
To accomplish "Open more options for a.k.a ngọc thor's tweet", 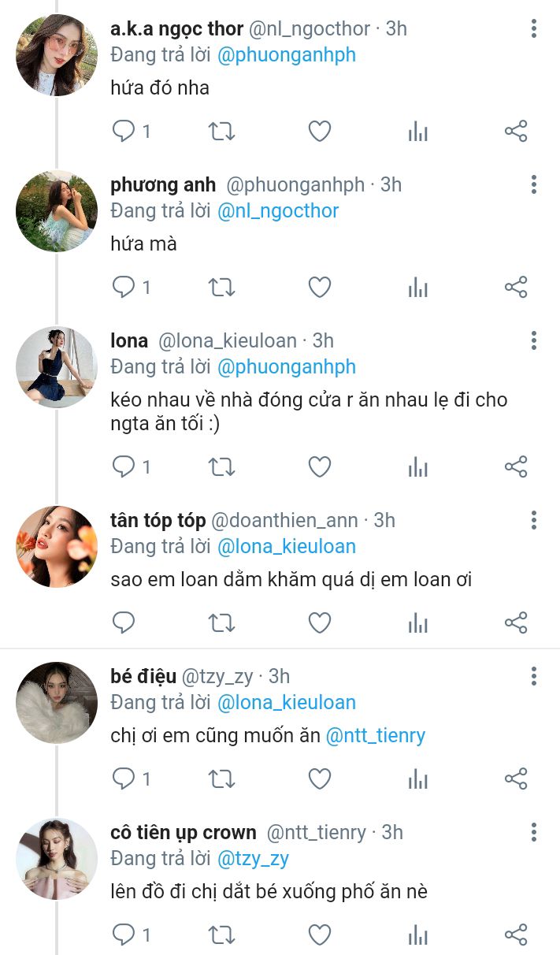I will pos(534,29).
